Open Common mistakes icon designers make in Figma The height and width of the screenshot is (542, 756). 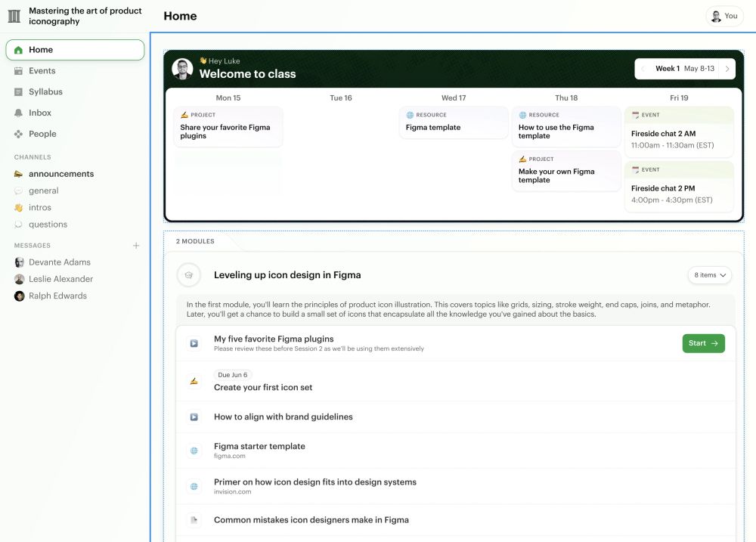click(456, 520)
